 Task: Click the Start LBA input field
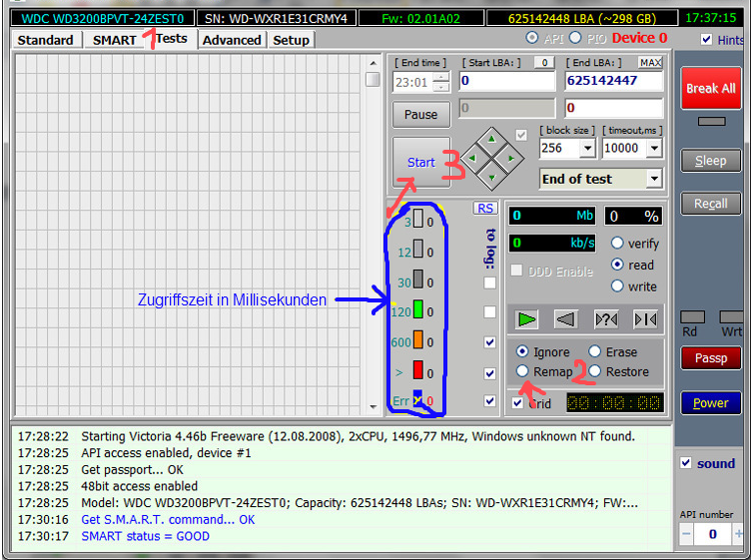(507, 81)
